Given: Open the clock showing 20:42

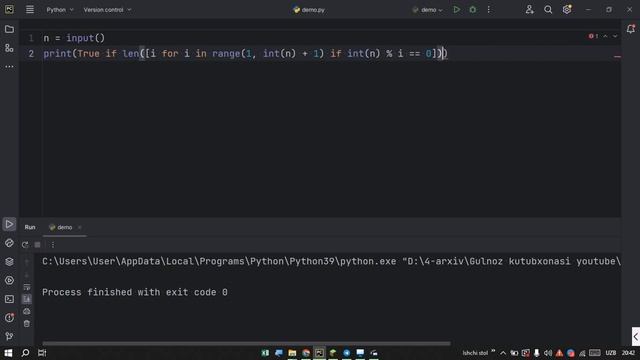Looking at the screenshot, I should pos(629,353).
